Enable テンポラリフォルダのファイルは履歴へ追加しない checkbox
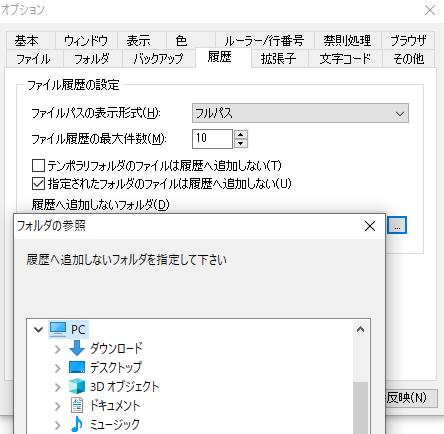This screenshot has height=434, width=444. pos(38,165)
